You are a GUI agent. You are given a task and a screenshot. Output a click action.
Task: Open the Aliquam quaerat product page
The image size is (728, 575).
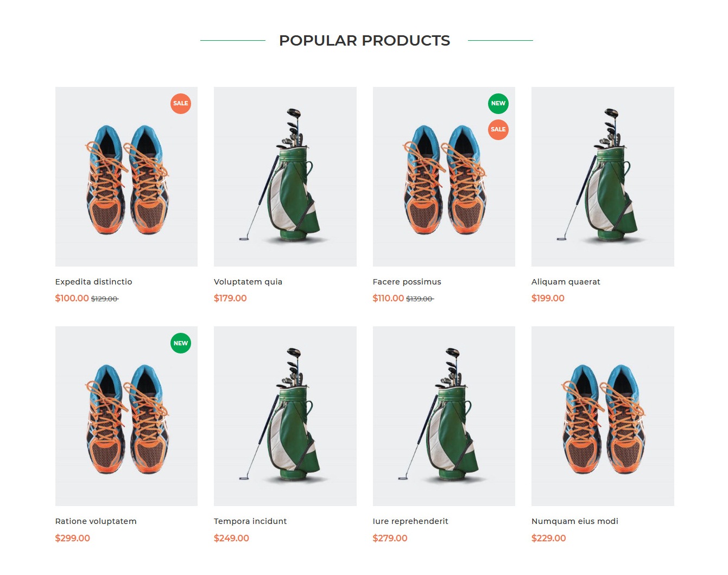click(x=566, y=282)
